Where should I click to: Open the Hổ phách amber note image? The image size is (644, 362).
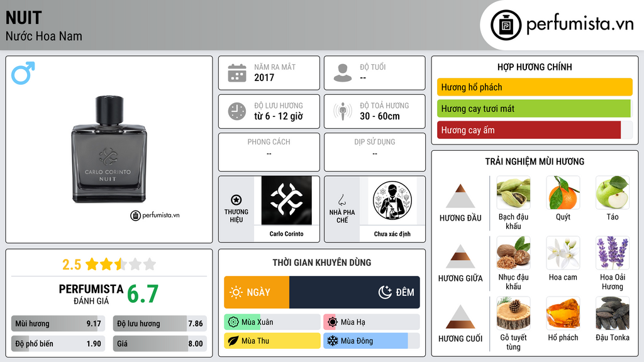pos(563,313)
